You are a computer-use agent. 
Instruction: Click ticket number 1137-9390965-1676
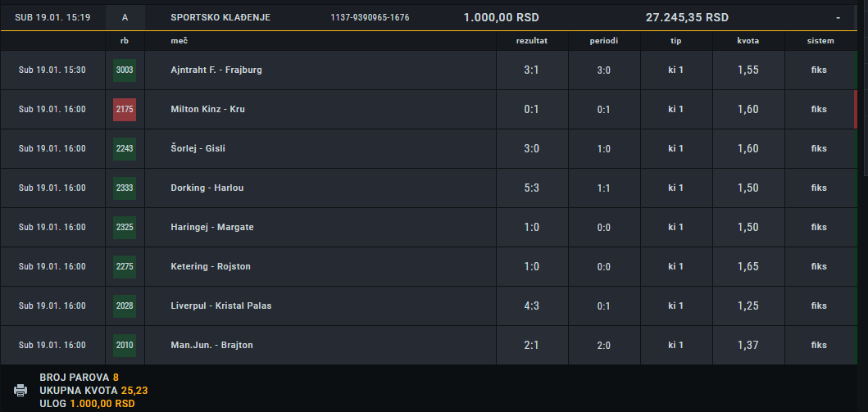point(370,18)
